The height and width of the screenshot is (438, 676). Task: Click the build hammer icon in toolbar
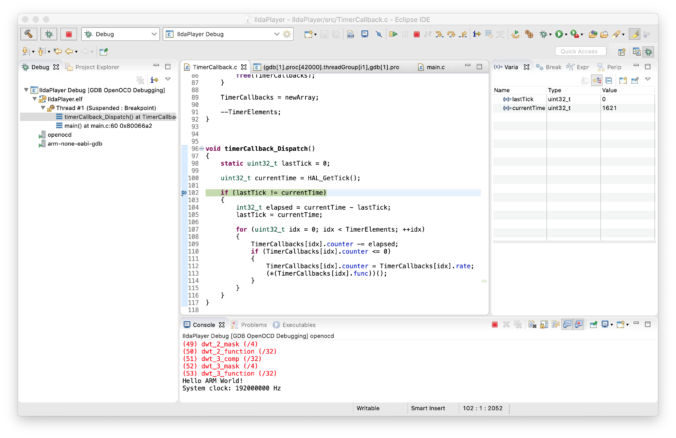(29, 34)
